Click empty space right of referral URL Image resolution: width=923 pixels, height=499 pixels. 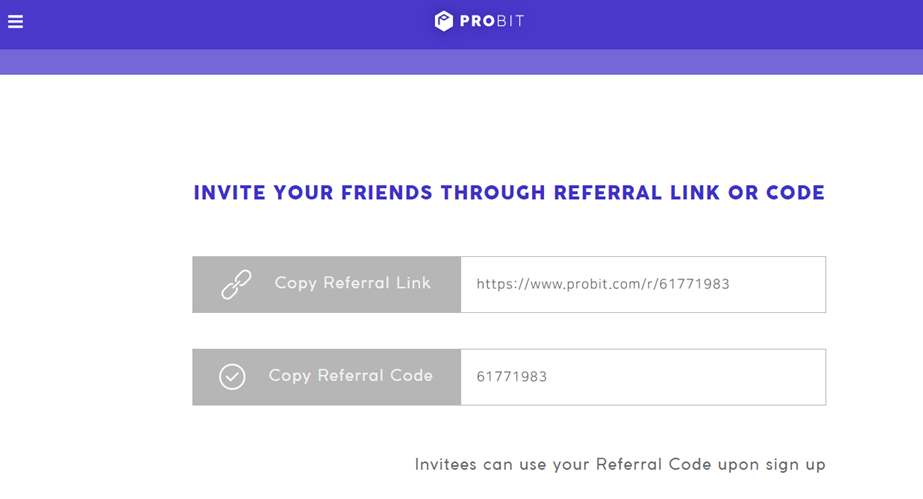[x=777, y=284]
